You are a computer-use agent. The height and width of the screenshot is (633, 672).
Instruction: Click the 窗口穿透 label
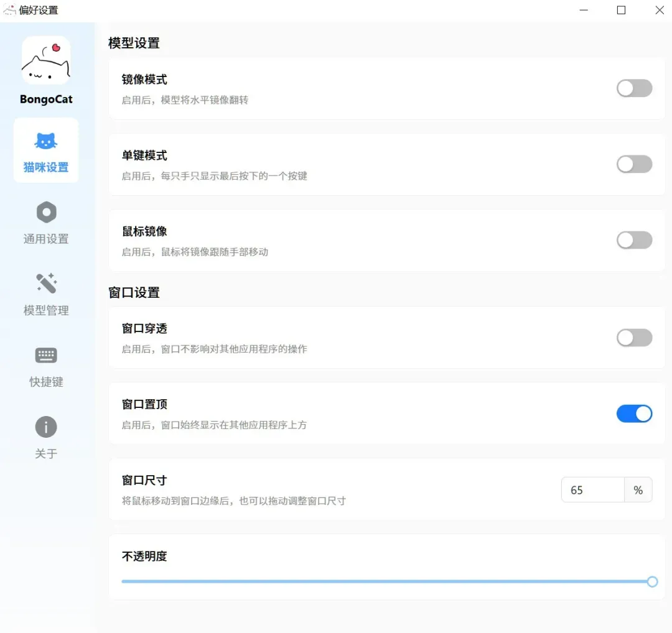click(144, 328)
